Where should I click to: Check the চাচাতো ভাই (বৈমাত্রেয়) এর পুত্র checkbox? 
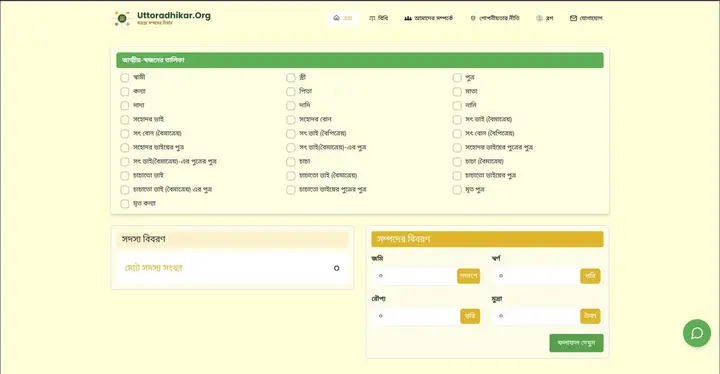click(124, 190)
